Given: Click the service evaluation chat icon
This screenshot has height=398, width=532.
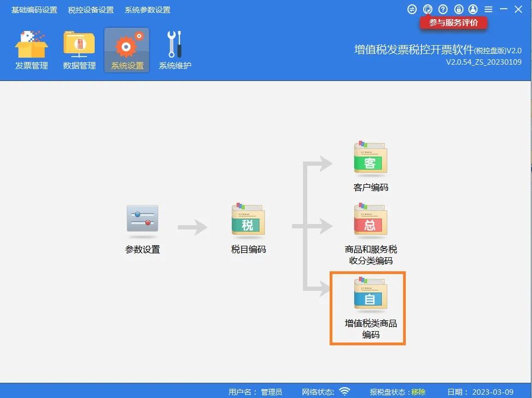Looking at the screenshot, I should [428, 9].
